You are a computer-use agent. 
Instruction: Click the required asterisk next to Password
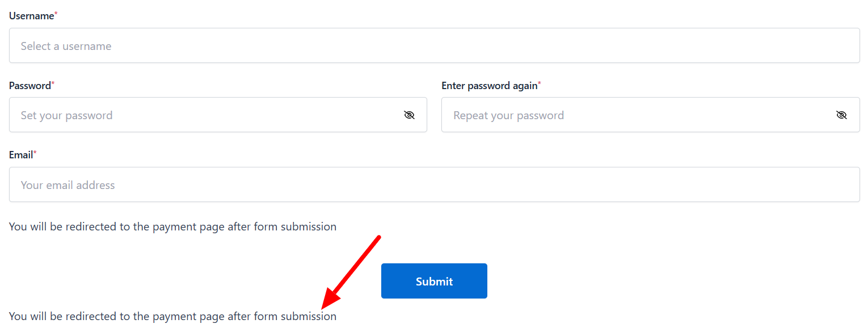pos(53,85)
